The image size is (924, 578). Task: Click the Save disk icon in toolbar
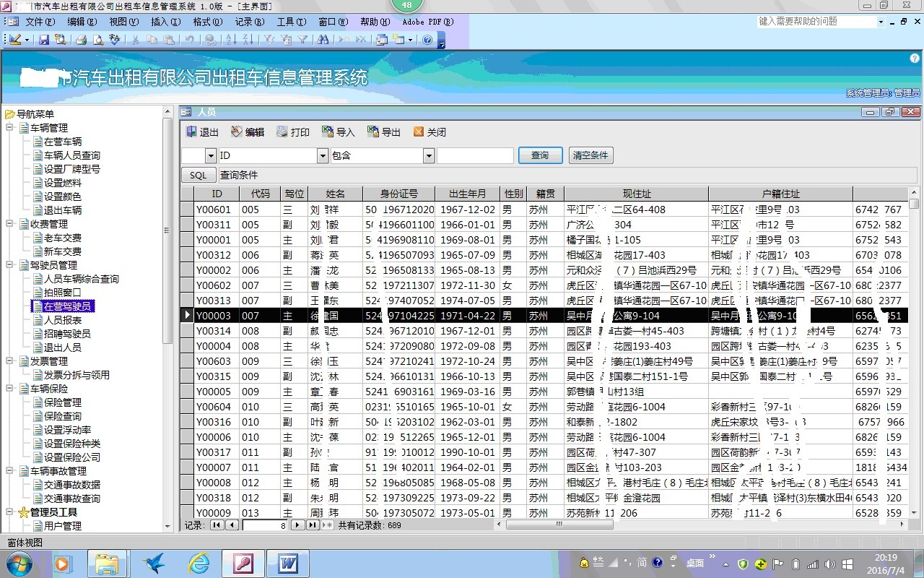click(x=43, y=40)
